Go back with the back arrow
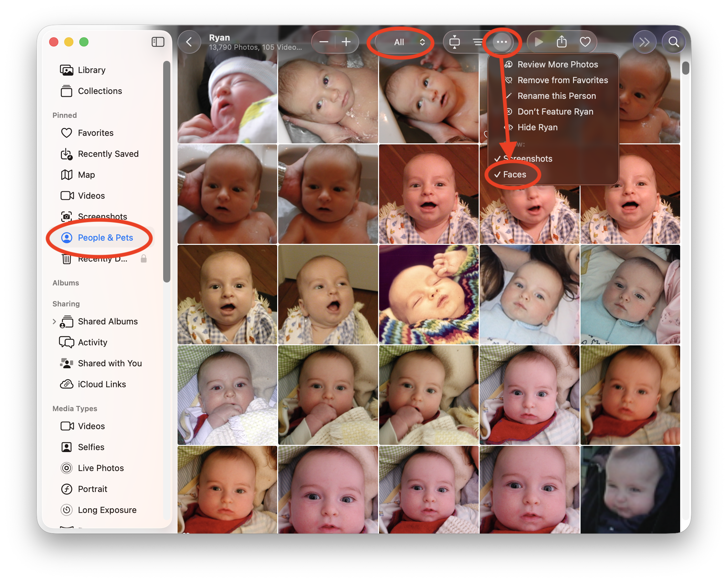The width and height of the screenshot is (728, 582). (x=189, y=42)
